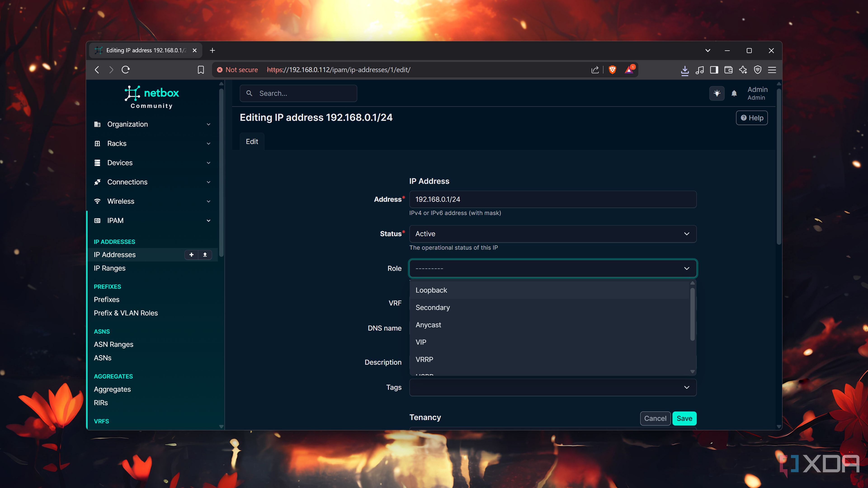868x488 pixels.
Task: Open ASN Ranges link
Action: 113,344
